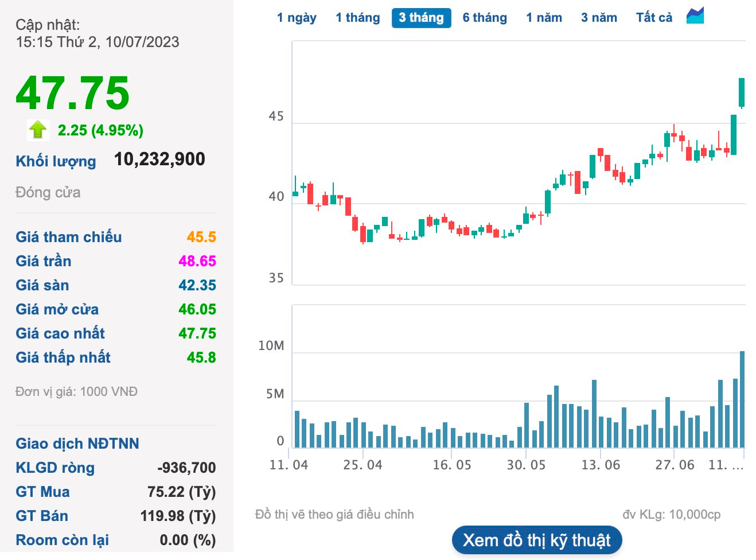Click the 119.98 (Tỷ) sell value

(x=178, y=516)
